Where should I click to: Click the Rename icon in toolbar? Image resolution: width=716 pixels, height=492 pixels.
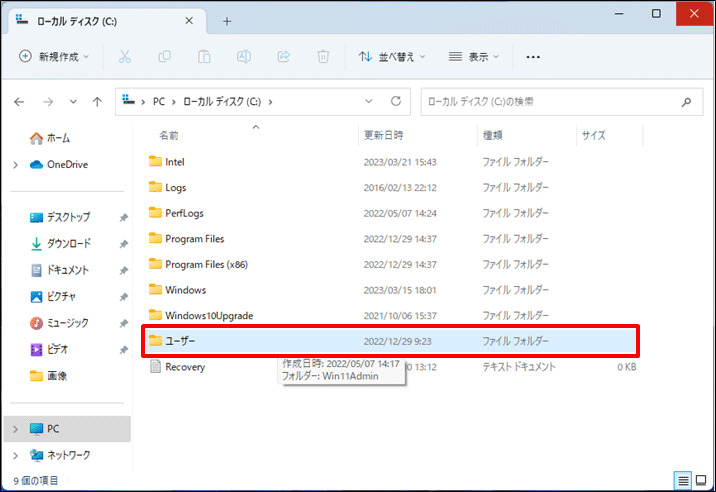point(243,57)
